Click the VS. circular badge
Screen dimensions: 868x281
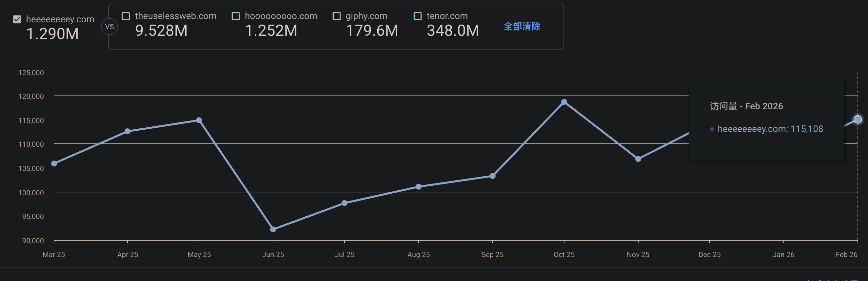pos(109,27)
